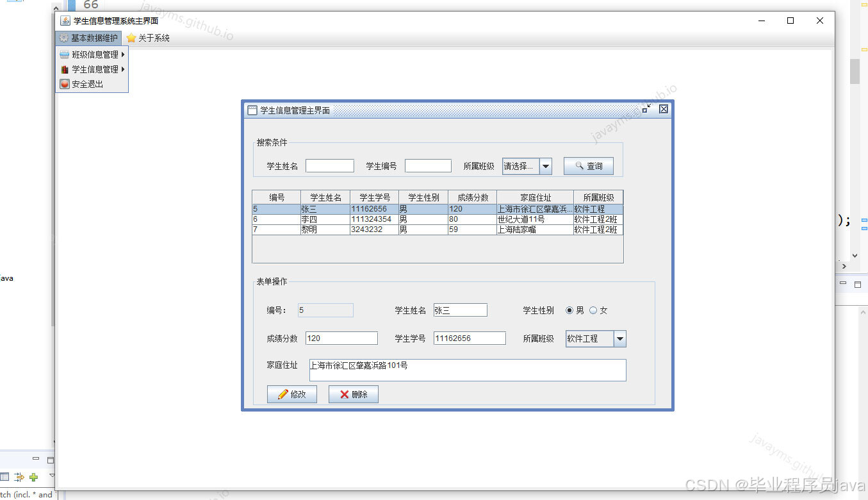Image resolution: width=868 pixels, height=500 pixels.
Task: Click cell 软件工程2班 in 黎明's row
Action: pos(598,229)
